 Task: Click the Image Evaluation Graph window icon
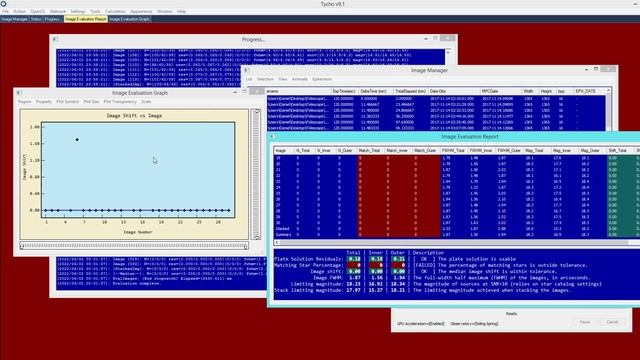tap(19, 93)
